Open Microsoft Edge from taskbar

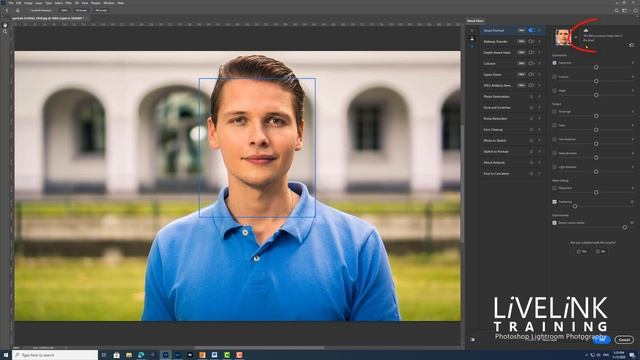(141, 355)
